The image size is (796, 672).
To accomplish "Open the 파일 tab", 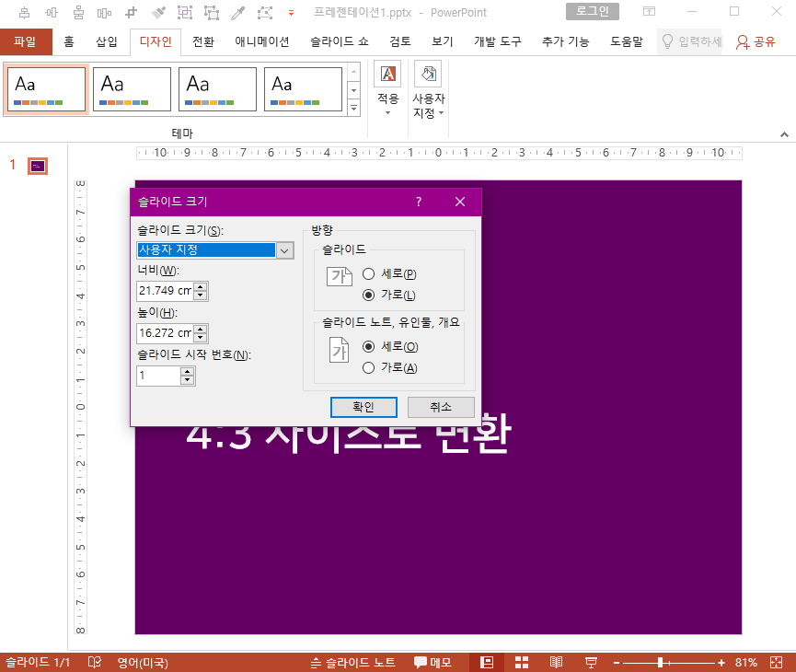I will 26,41.
